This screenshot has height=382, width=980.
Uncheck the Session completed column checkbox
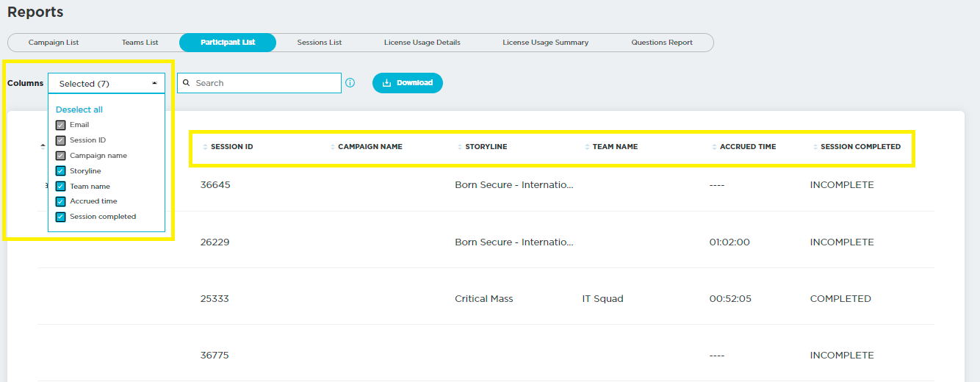[x=61, y=217]
